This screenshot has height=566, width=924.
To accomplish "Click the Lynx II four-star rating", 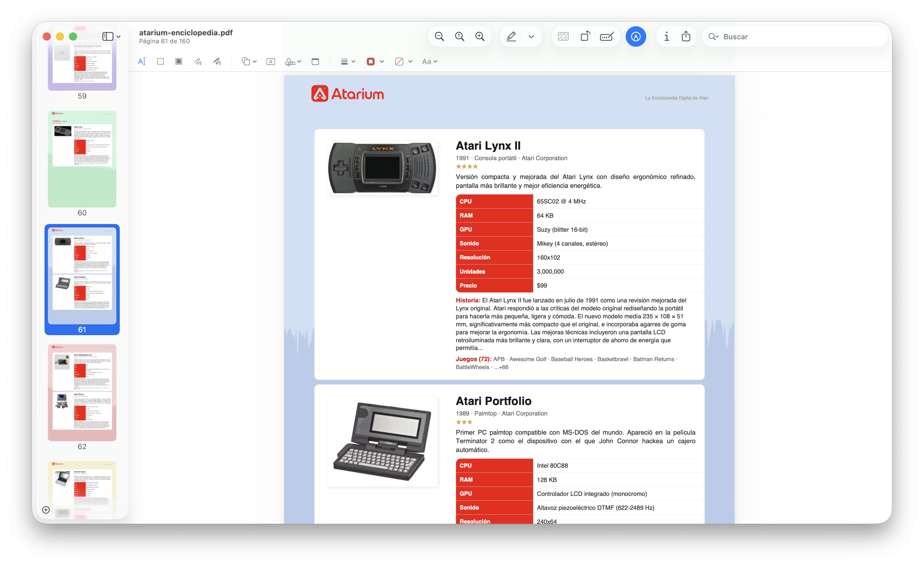I will pos(467,167).
